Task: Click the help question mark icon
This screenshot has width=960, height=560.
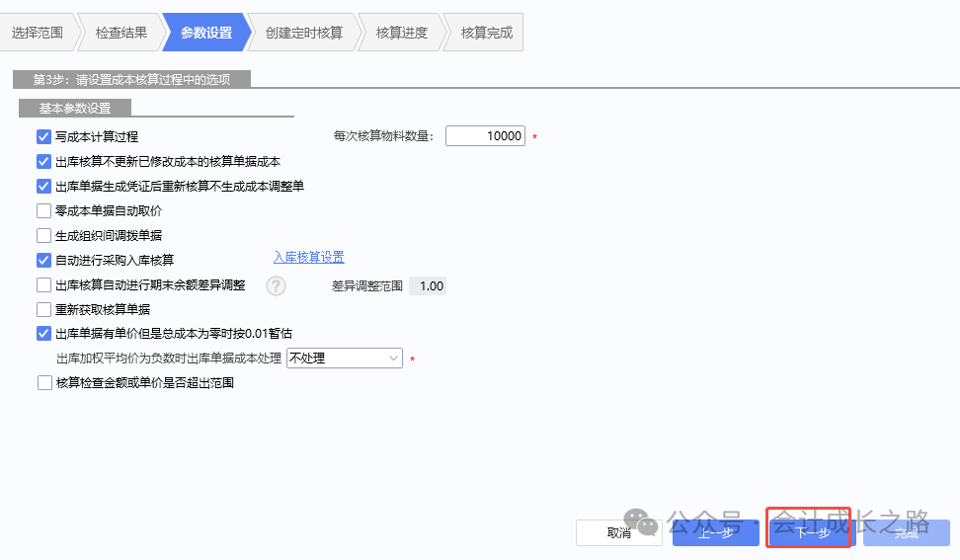Action: [276, 286]
